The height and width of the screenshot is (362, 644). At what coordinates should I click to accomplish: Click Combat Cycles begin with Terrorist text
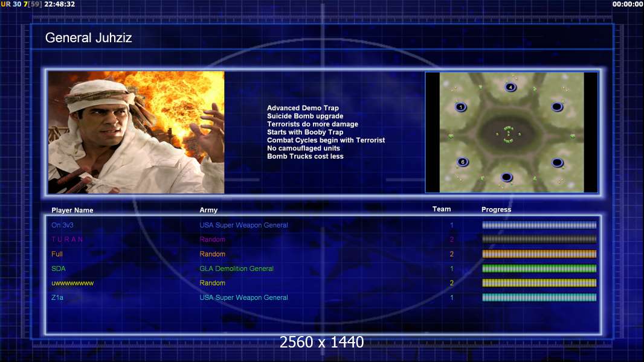326,140
